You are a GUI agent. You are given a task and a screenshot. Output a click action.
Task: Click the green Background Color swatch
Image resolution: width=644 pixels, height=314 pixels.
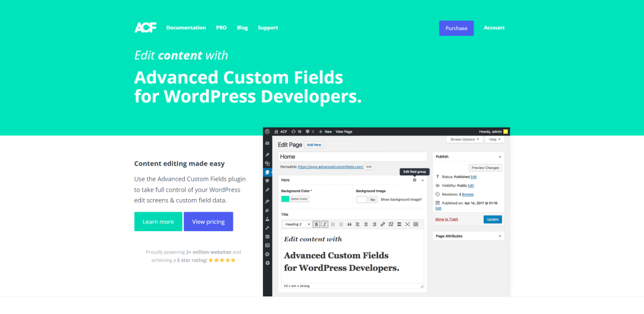(x=285, y=199)
